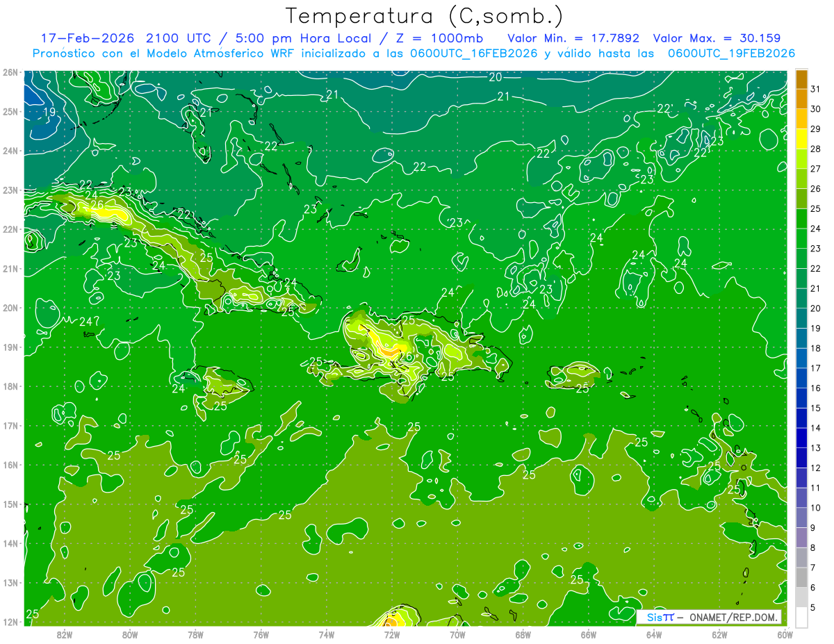Screen dimensions: 834x644
Task: Click legend value 12 on the color scale
Action: (x=816, y=468)
